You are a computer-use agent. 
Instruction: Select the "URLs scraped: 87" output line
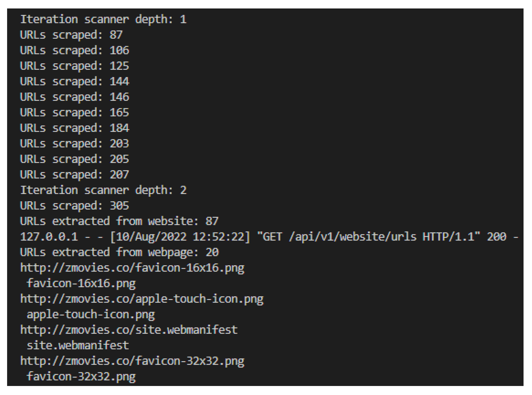tap(71, 35)
